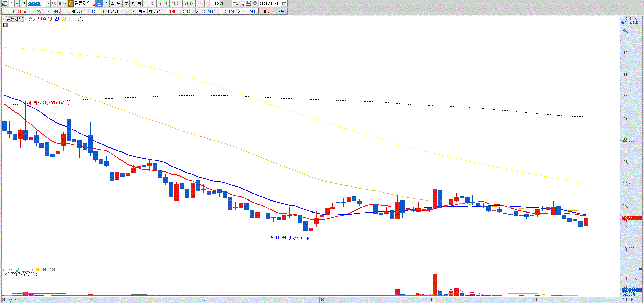Select the daily (일) period toggle
Image resolution: width=644 pixels, height=303 pixels.
[x=99, y=3]
